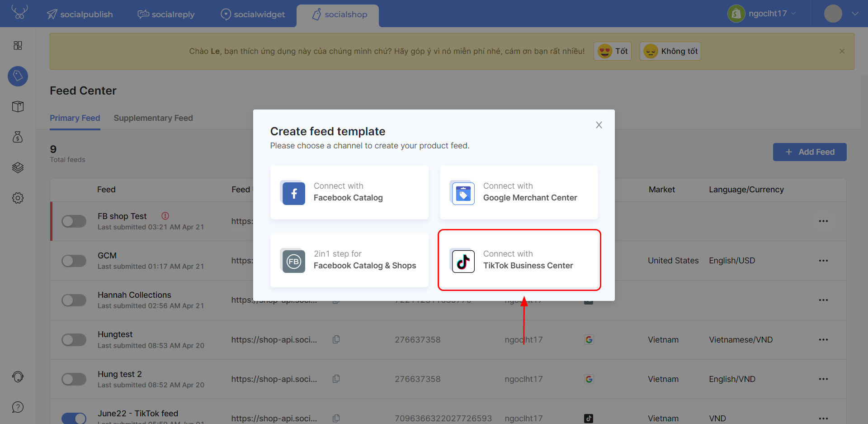Open more options for FB shop Test
Viewport: 868px width, 424px height.
pyautogui.click(x=823, y=221)
